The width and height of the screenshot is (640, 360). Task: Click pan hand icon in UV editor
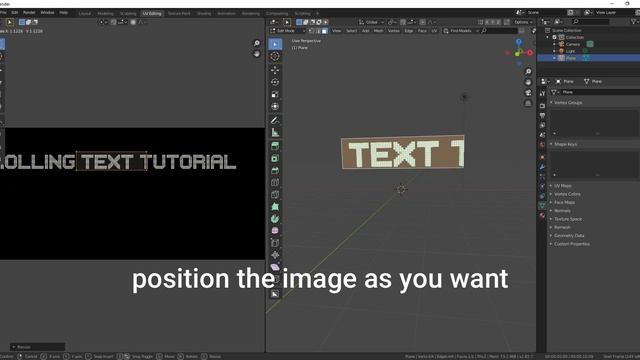coord(257,54)
